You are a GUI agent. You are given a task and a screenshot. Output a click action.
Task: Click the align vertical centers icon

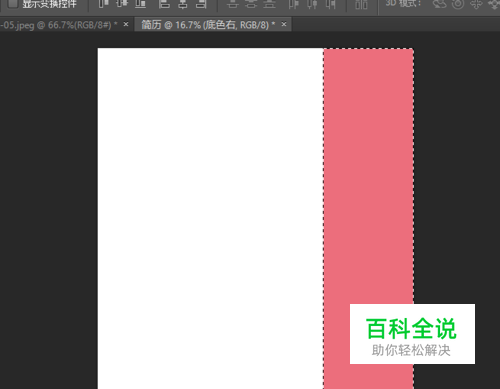tap(122, 3)
